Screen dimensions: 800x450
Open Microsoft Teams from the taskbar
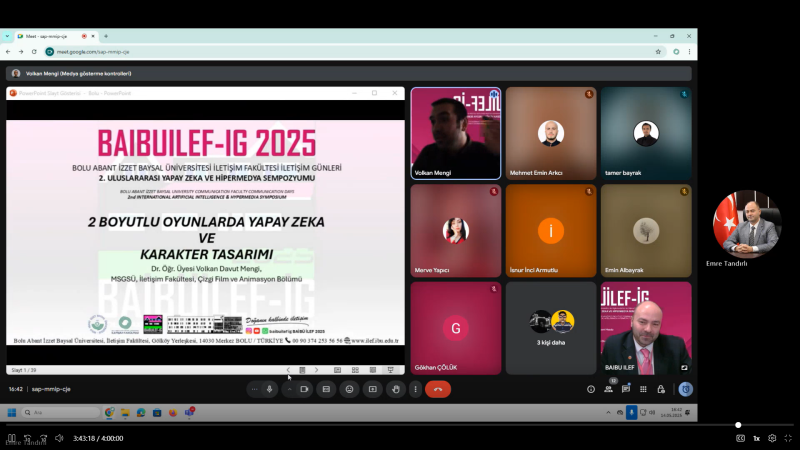click(189, 412)
